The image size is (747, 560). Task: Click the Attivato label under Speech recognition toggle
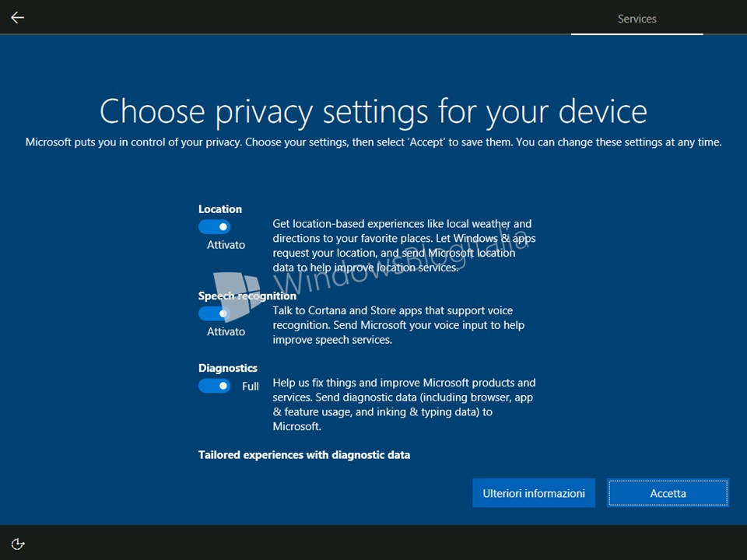[226, 331]
